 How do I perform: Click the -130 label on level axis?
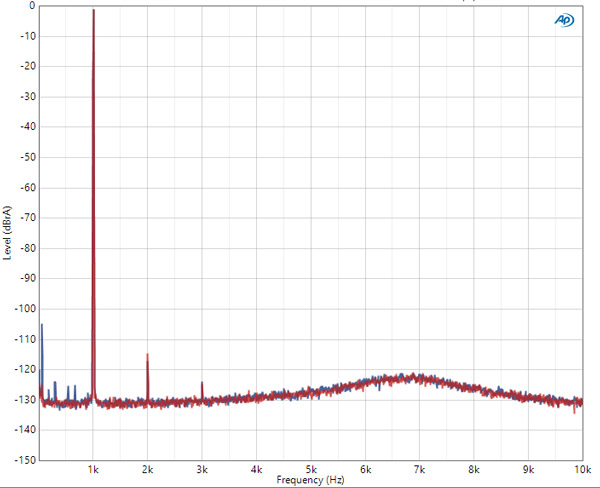pos(25,400)
